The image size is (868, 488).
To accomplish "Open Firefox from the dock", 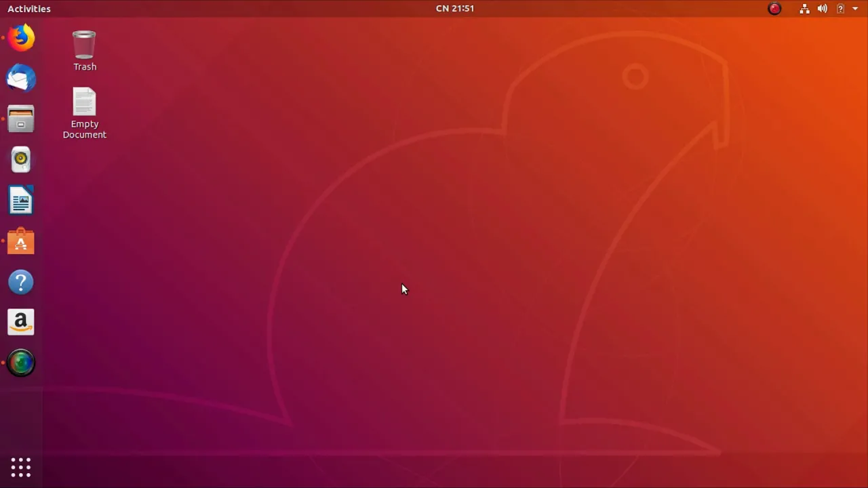I will 21,38.
